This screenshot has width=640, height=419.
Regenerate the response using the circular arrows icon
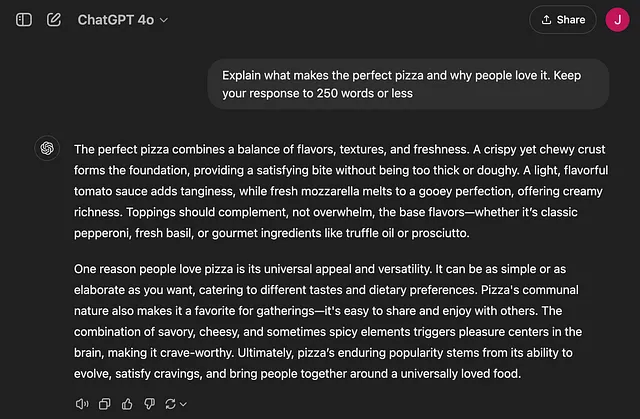tap(170, 404)
